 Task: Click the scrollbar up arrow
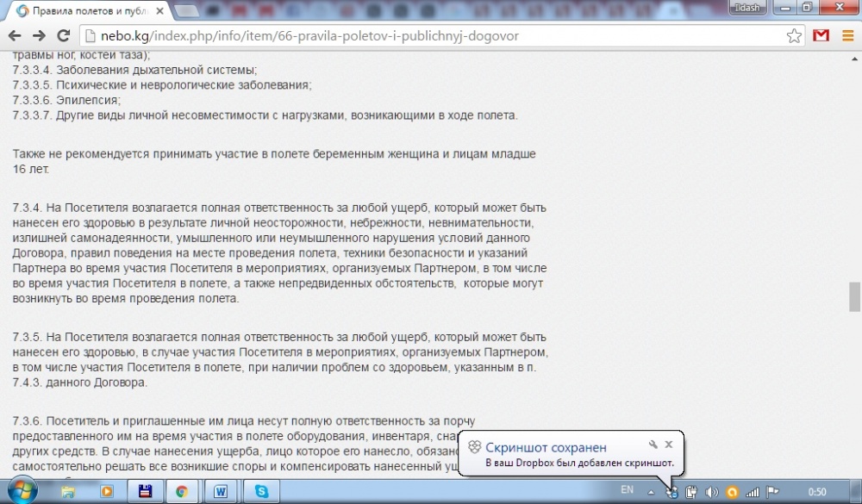tap(853, 59)
